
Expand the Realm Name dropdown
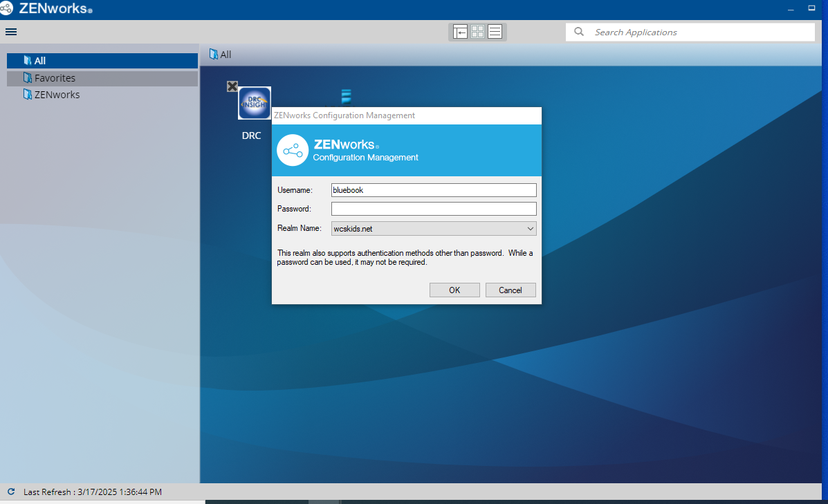coord(530,228)
